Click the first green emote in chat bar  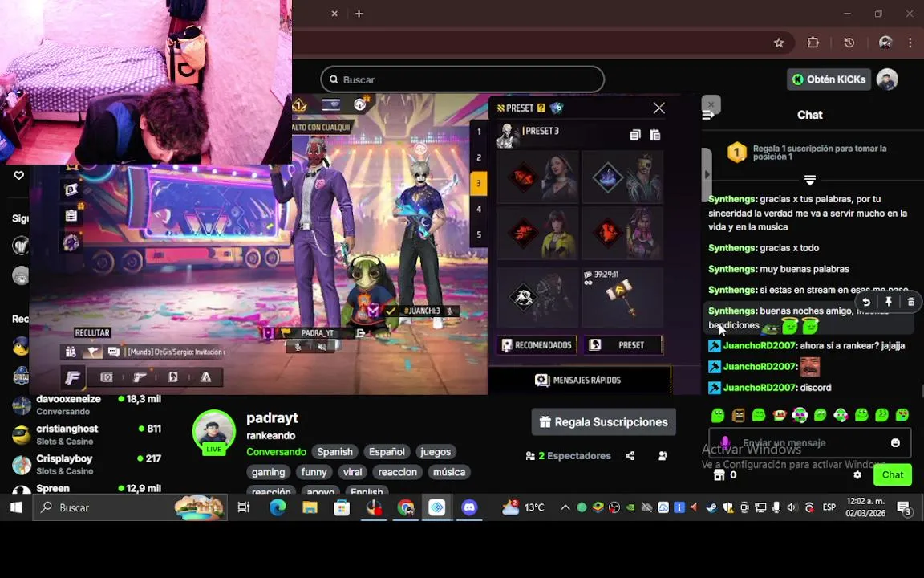coord(717,415)
